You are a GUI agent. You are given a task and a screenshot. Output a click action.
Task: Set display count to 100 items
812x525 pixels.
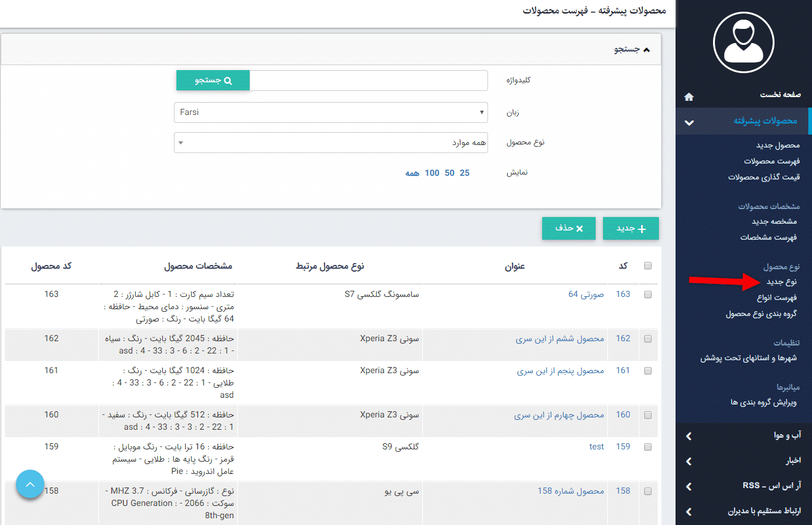click(x=432, y=173)
